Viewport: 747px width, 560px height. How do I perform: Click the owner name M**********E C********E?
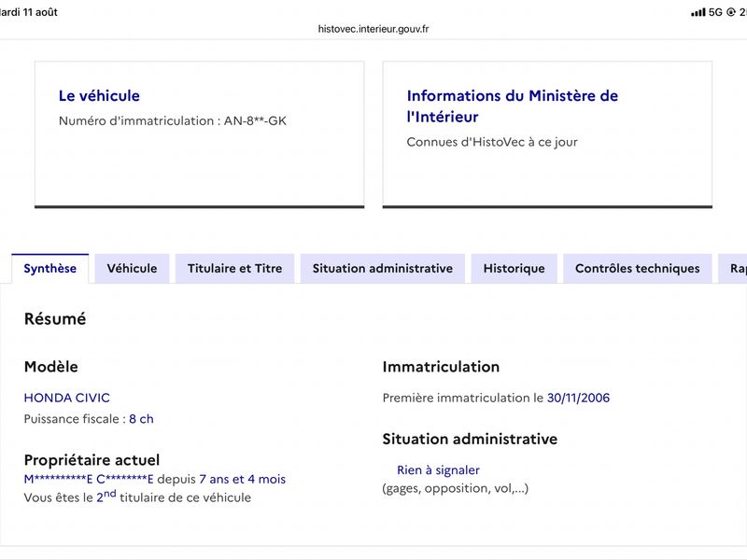[89, 479]
